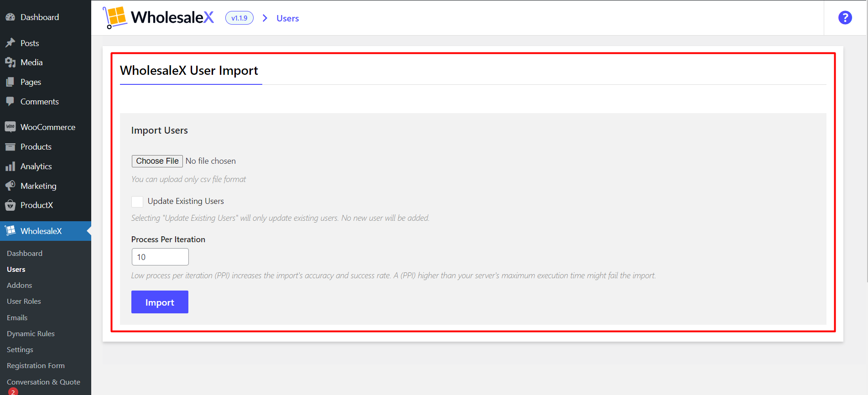Viewport: 868px width, 395px height.
Task: Click the Media icon in sidebar
Action: (10, 62)
